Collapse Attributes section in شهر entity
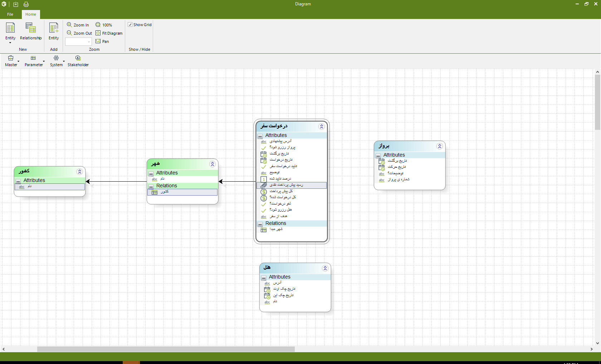The image size is (601, 364). click(x=151, y=174)
